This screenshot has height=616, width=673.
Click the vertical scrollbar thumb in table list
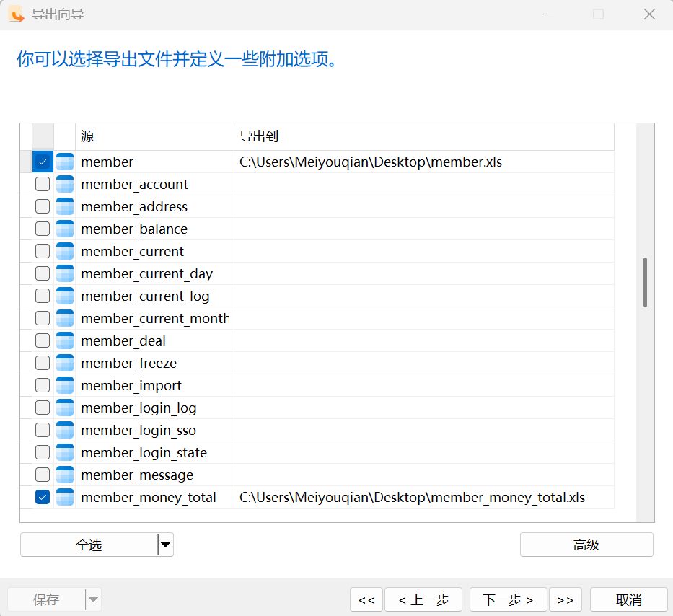click(645, 283)
